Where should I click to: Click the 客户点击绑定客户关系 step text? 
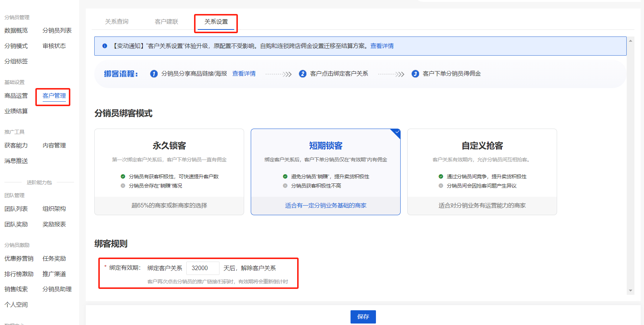point(339,74)
